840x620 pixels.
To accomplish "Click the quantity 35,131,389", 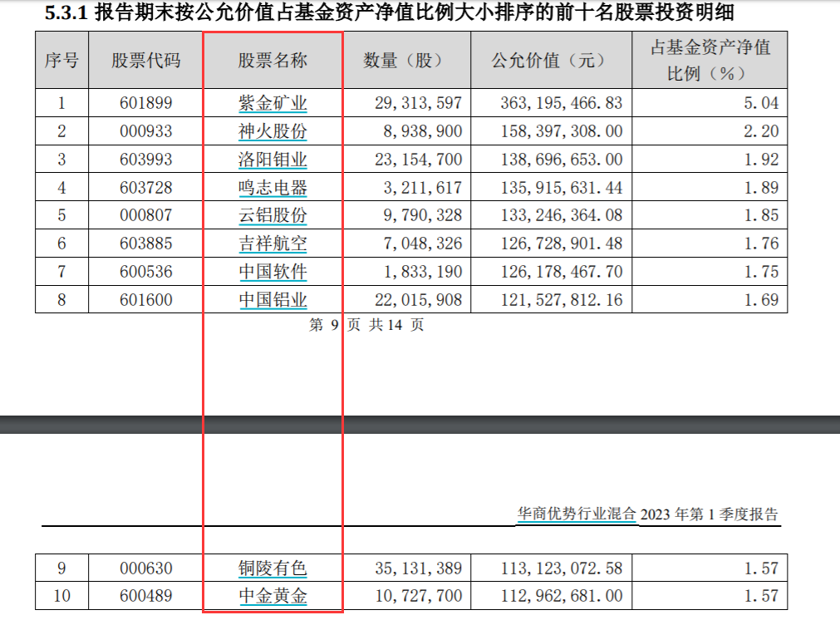I will (419, 568).
